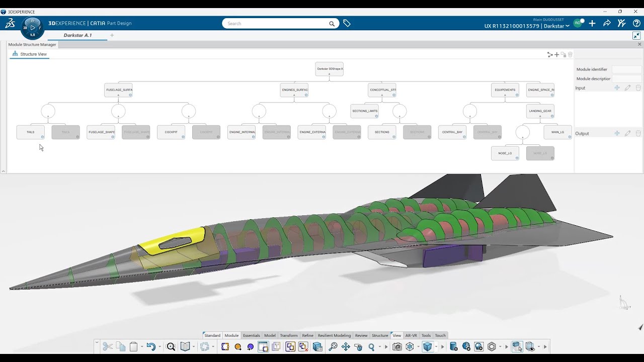Edit Input with the pencil icon
Screen dimensions: 644x362
pyautogui.click(x=627, y=88)
